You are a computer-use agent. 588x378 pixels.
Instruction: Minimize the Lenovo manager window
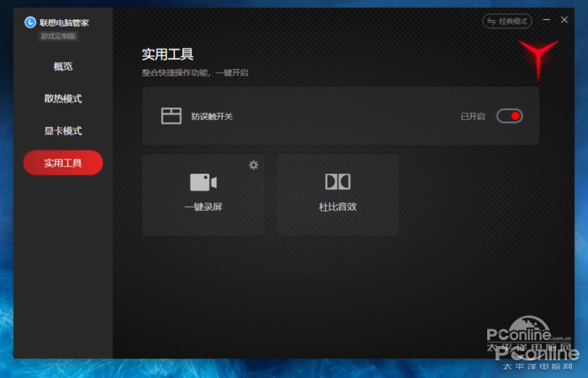(x=546, y=20)
